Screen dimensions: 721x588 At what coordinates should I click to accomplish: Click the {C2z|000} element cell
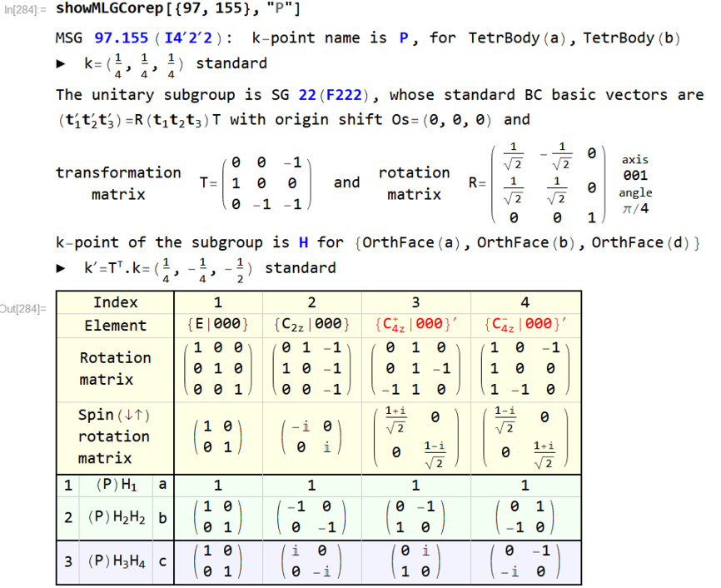[311, 326]
